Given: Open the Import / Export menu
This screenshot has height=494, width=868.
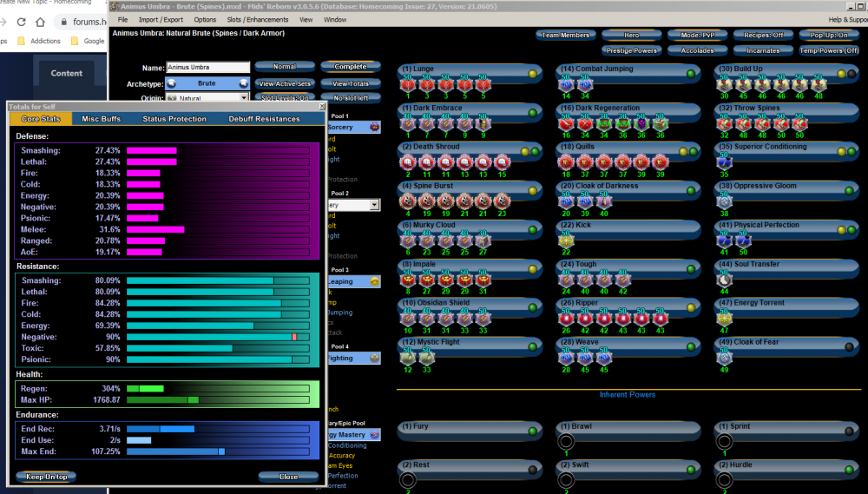Looking at the screenshot, I should coord(161,19).
